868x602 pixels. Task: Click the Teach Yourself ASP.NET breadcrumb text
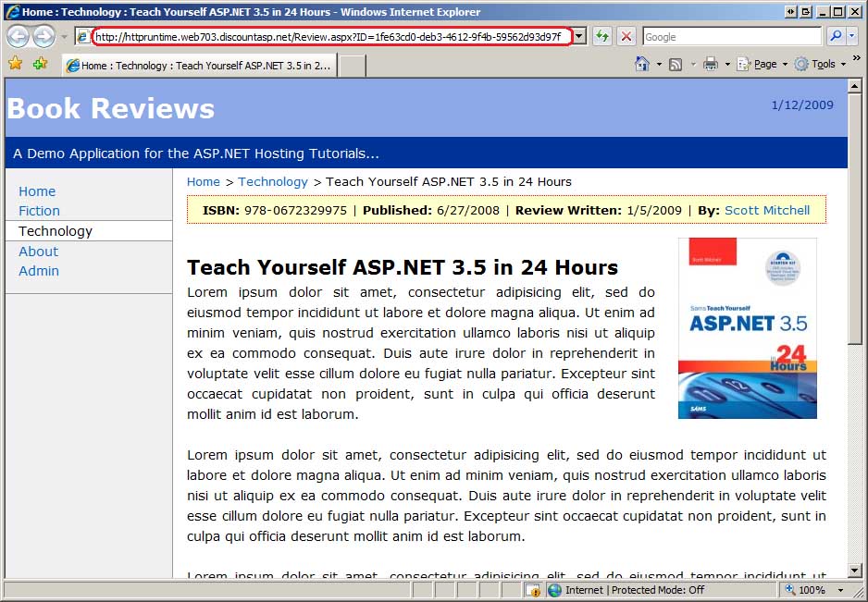449,181
